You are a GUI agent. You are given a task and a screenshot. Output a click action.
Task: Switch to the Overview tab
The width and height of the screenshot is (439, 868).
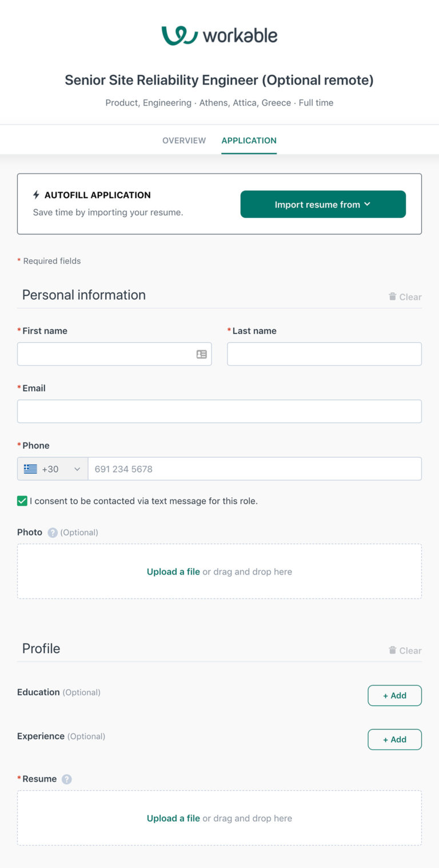tap(183, 140)
